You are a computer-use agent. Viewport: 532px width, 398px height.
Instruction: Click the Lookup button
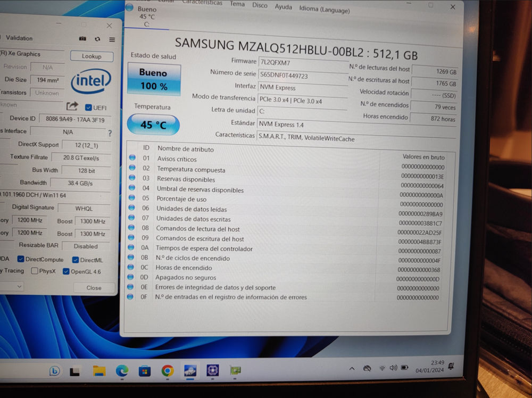92,56
